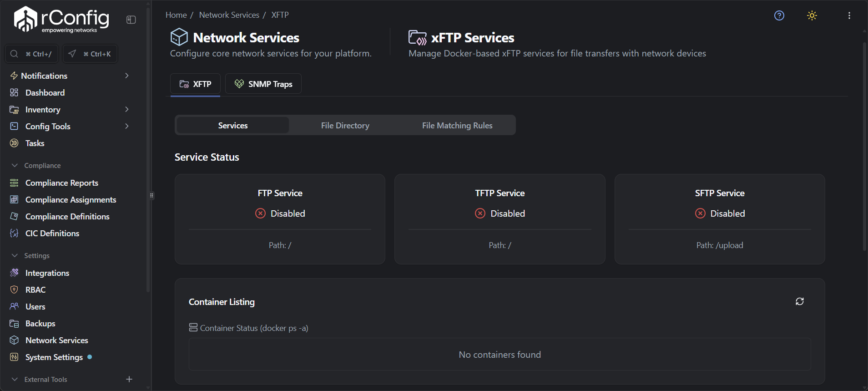Click the Dashboard grid icon
868x391 pixels.
[x=14, y=92]
